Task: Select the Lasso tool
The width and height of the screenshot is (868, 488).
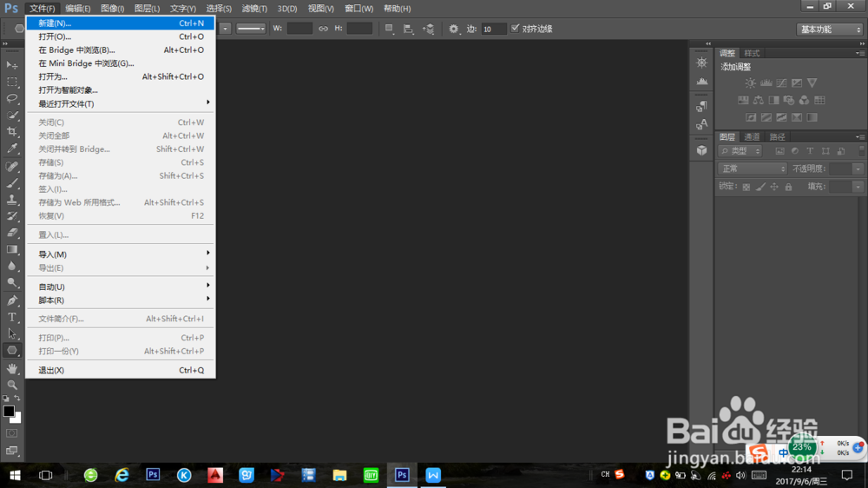Action: [11, 99]
